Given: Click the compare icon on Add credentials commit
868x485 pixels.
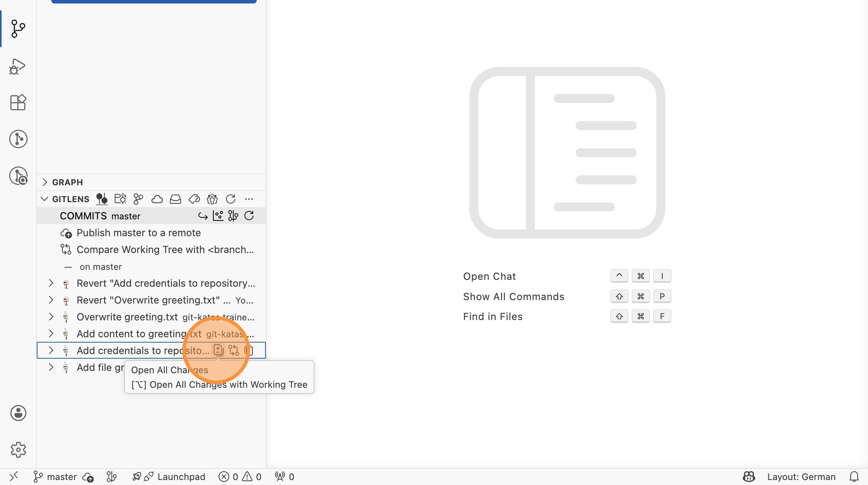Looking at the screenshot, I should (234, 350).
